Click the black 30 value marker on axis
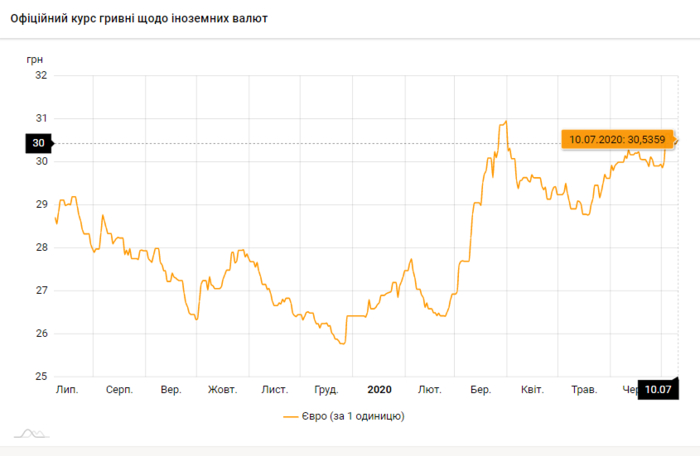The height and width of the screenshot is (456, 700). click(39, 143)
